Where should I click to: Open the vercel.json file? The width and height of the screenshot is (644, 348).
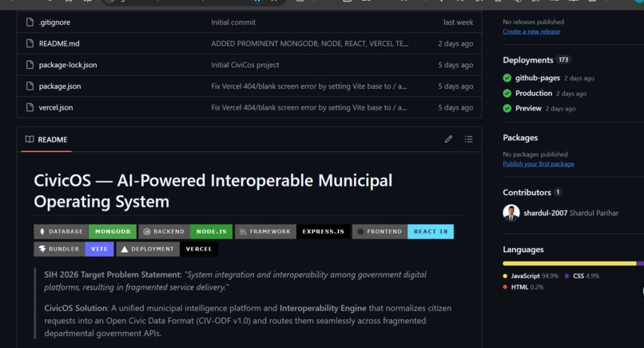(56, 108)
